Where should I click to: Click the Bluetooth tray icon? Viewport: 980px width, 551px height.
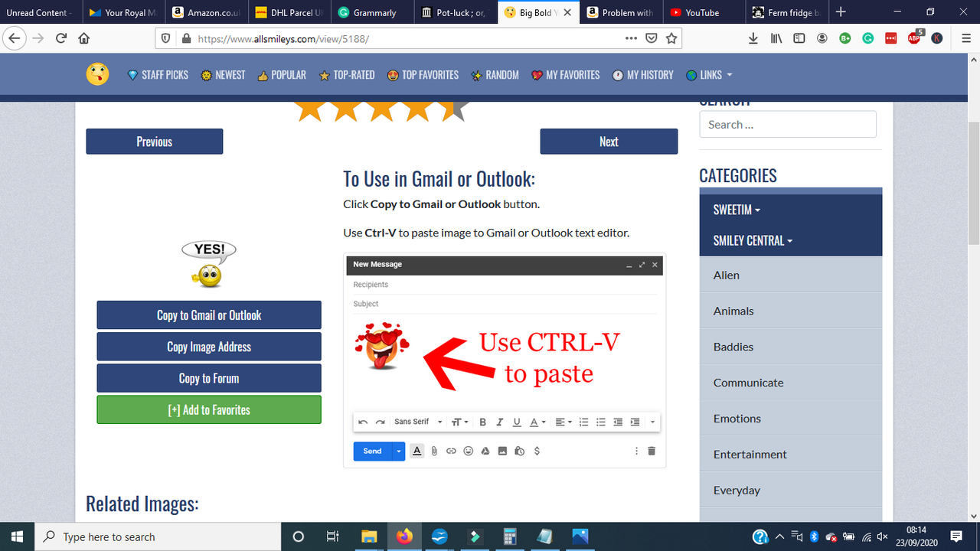click(815, 536)
